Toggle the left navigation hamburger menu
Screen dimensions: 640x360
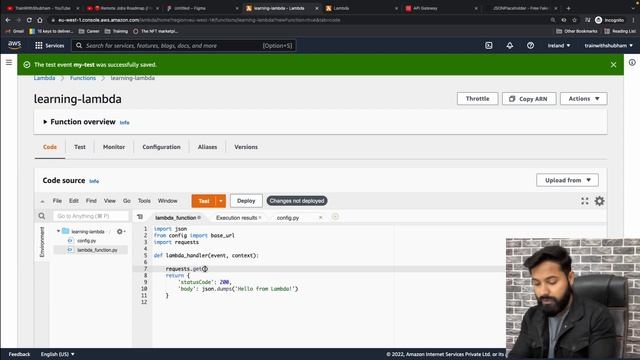[x=9, y=62]
